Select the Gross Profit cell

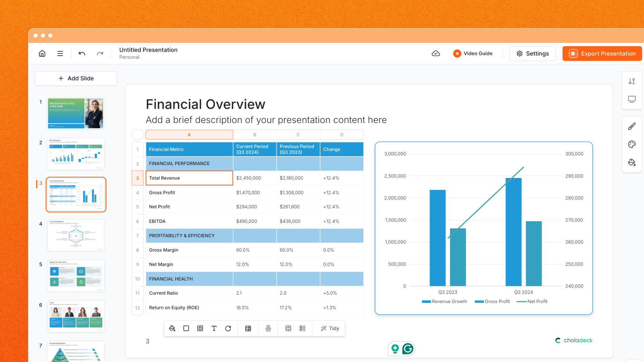(189, 193)
